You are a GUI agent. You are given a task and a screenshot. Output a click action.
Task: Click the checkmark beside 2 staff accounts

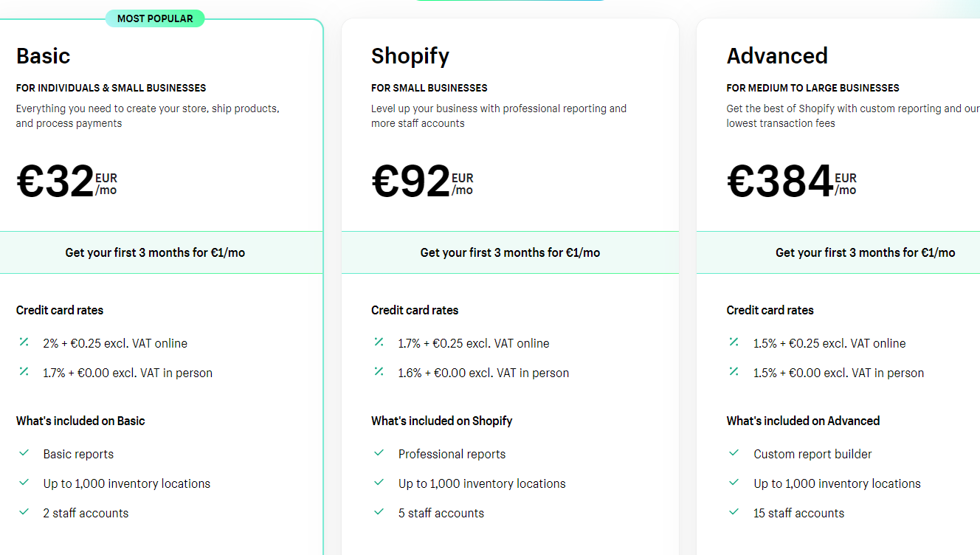[24, 512]
